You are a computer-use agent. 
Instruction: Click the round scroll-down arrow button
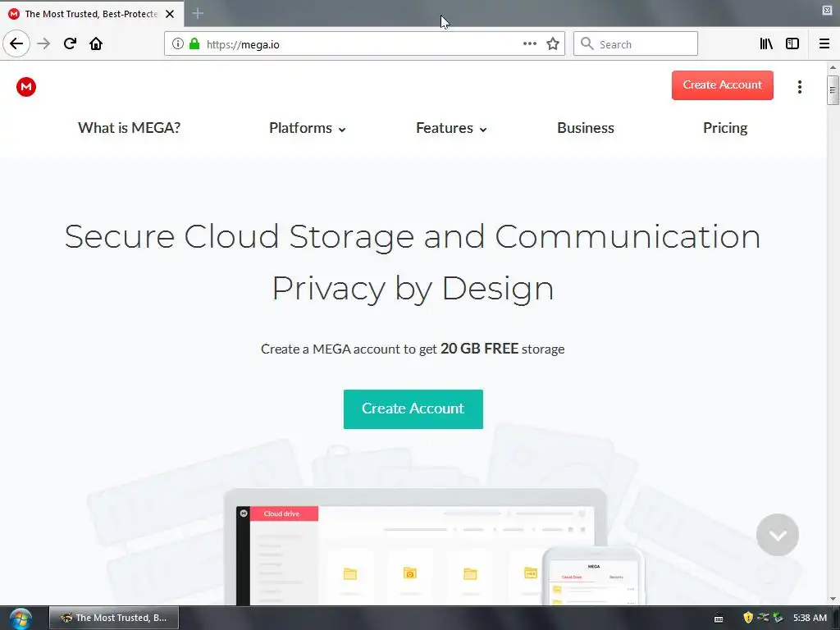778,535
